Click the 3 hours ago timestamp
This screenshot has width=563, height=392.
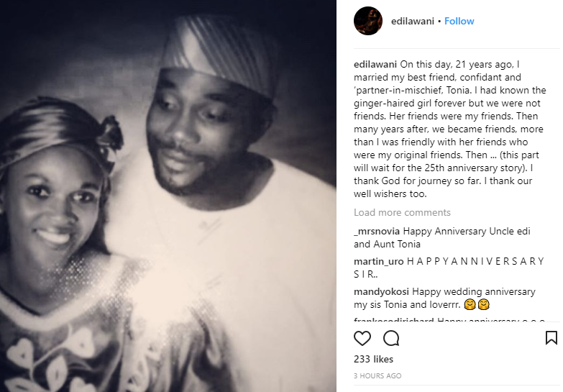[377, 375]
